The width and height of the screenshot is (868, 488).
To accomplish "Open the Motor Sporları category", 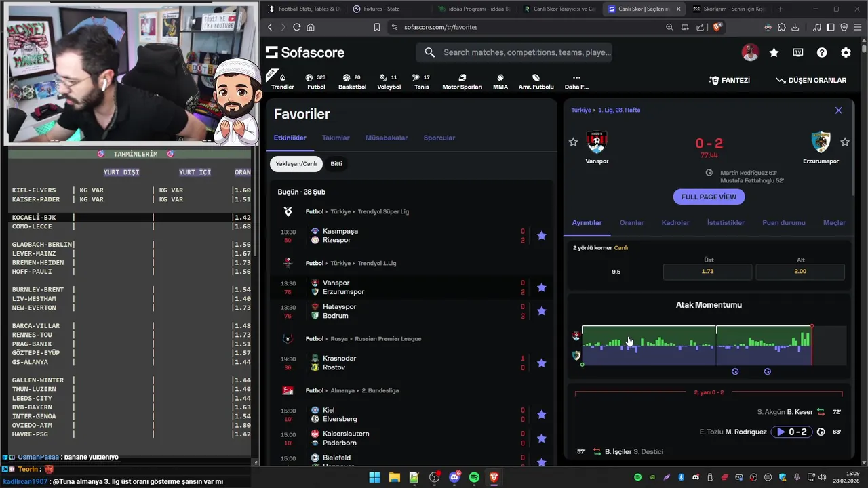I will (x=462, y=81).
